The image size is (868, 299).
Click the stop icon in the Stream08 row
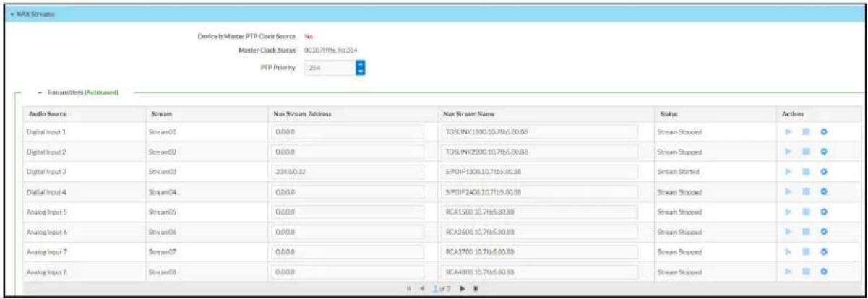(x=805, y=273)
